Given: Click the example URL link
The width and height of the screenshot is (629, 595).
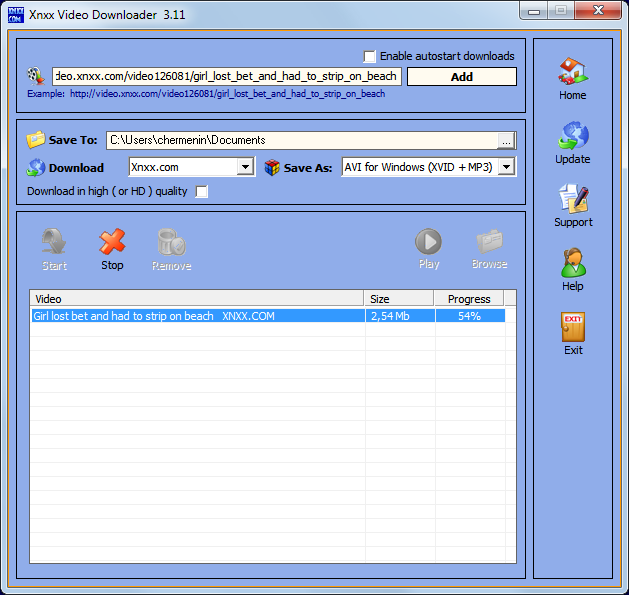Looking at the screenshot, I should click(x=227, y=94).
